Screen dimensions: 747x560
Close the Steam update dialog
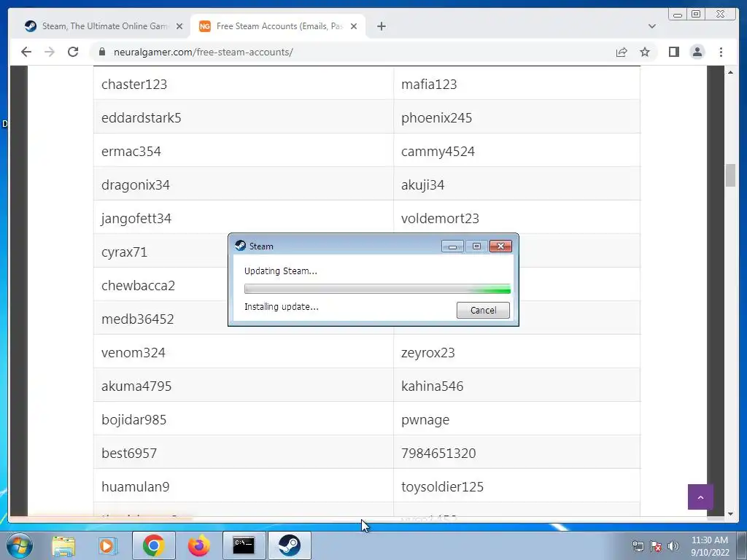click(500, 246)
